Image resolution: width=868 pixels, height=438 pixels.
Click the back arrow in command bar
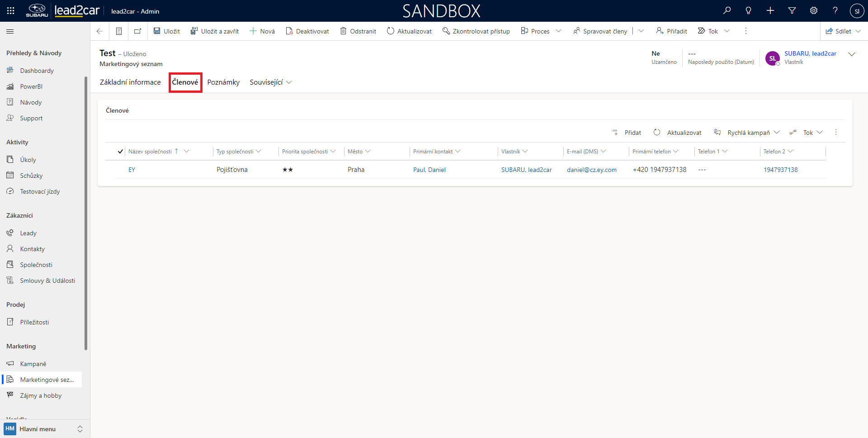click(x=100, y=31)
